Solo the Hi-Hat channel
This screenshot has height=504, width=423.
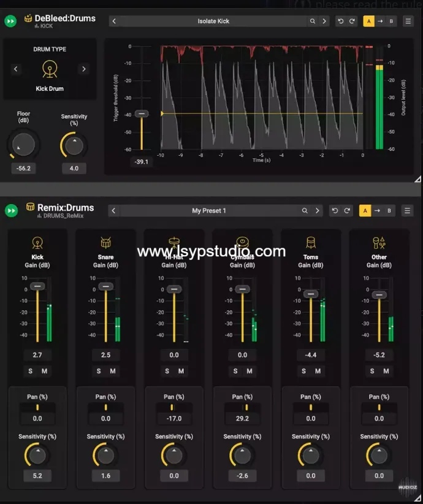coord(167,371)
